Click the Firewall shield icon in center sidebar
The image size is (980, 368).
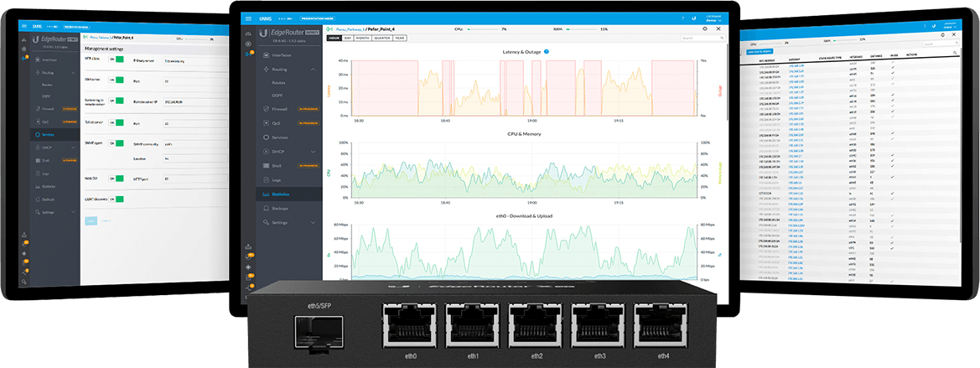[267, 109]
